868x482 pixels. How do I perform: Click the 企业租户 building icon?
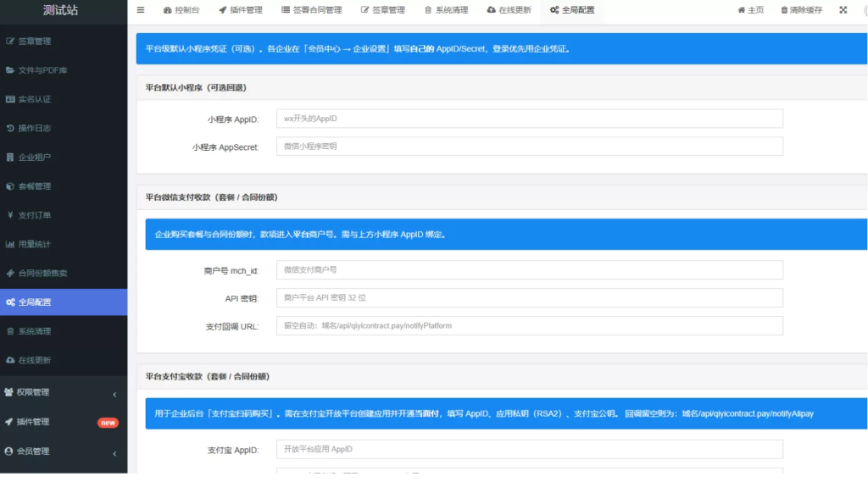(10, 158)
